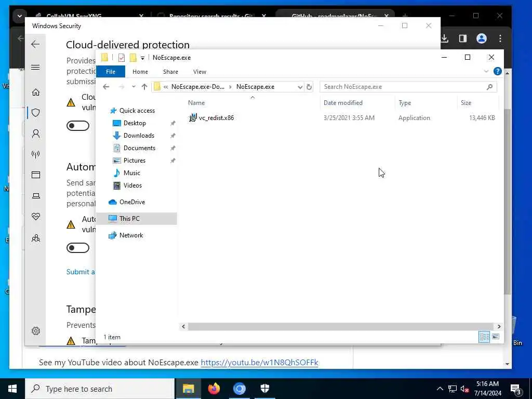The image size is (532, 399).
Task: Open Firewall & network protection antenna icon
Action: click(x=36, y=154)
